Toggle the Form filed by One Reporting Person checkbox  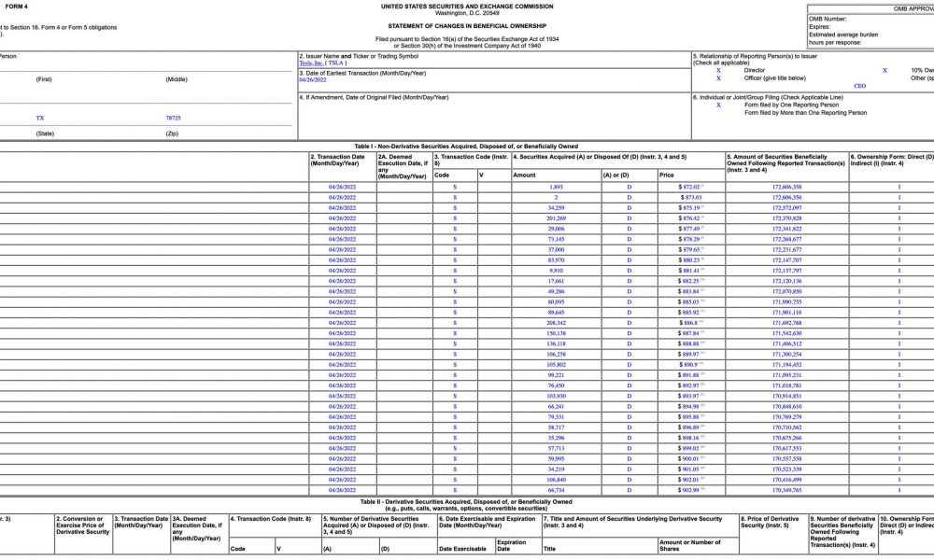point(718,105)
